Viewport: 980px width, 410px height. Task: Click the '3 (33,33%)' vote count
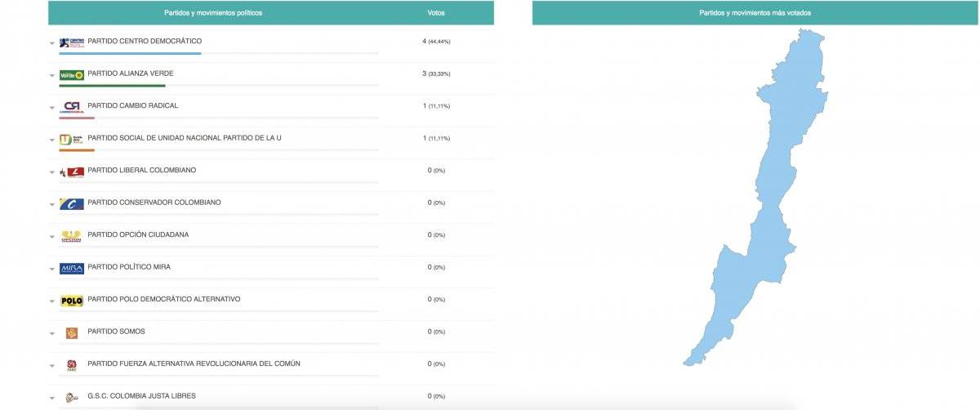pos(437,74)
